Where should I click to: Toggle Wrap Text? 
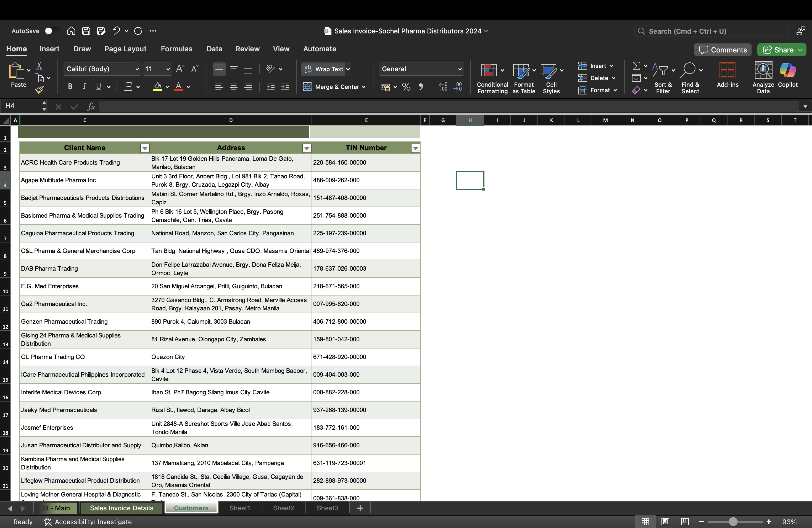point(323,69)
